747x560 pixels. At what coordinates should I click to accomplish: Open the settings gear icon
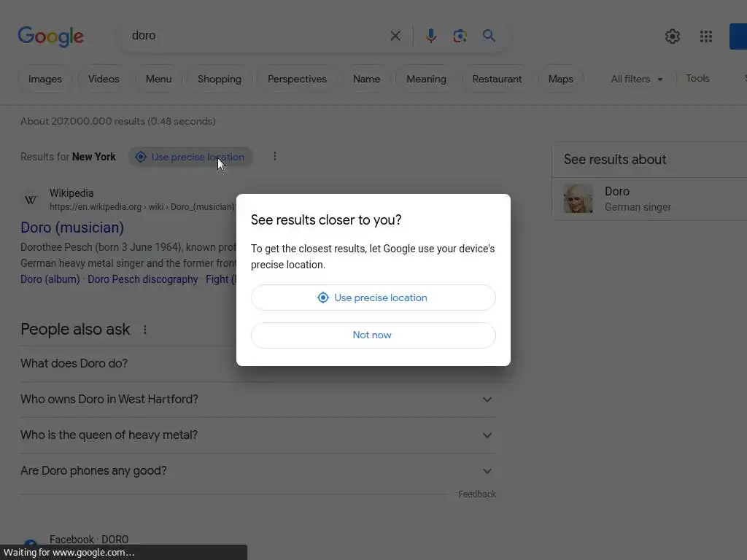pyautogui.click(x=672, y=36)
